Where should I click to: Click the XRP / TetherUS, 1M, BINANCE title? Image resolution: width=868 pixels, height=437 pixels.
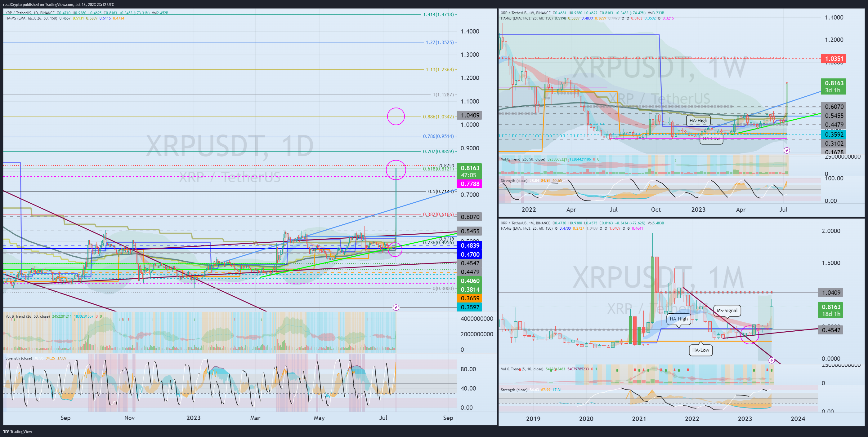coord(525,223)
